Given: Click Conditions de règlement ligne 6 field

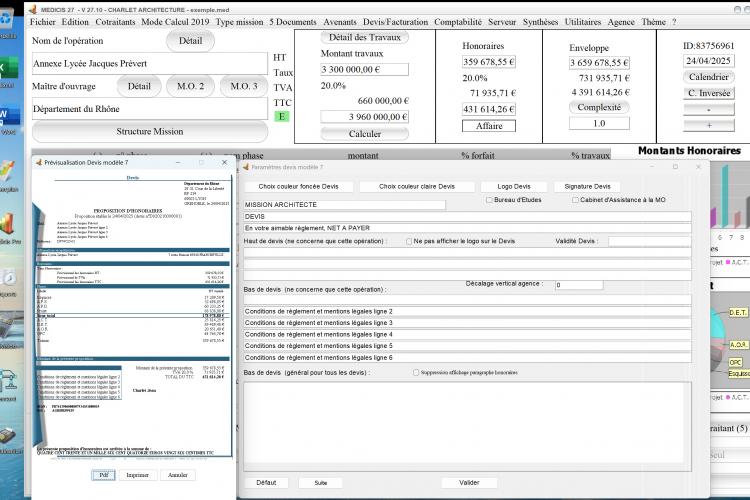Looking at the screenshot, I should tap(467, 357).
